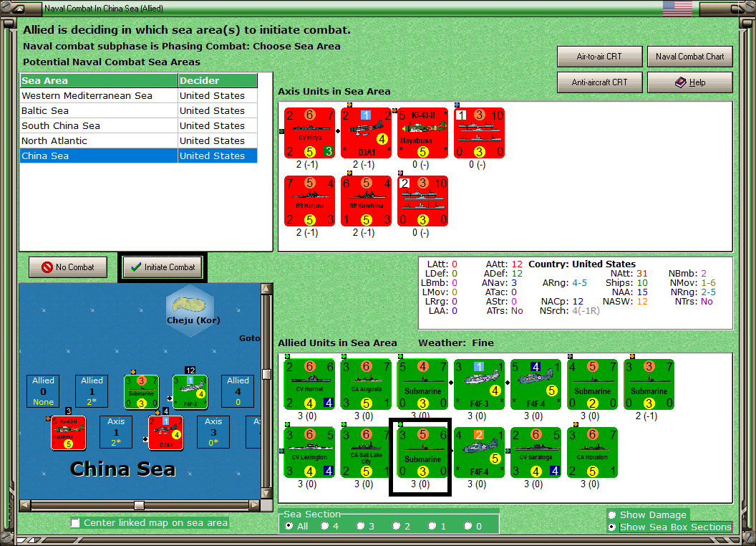Open the Naval Combat Chart
This screenshot has height=546, width=756.
[689, 57]
